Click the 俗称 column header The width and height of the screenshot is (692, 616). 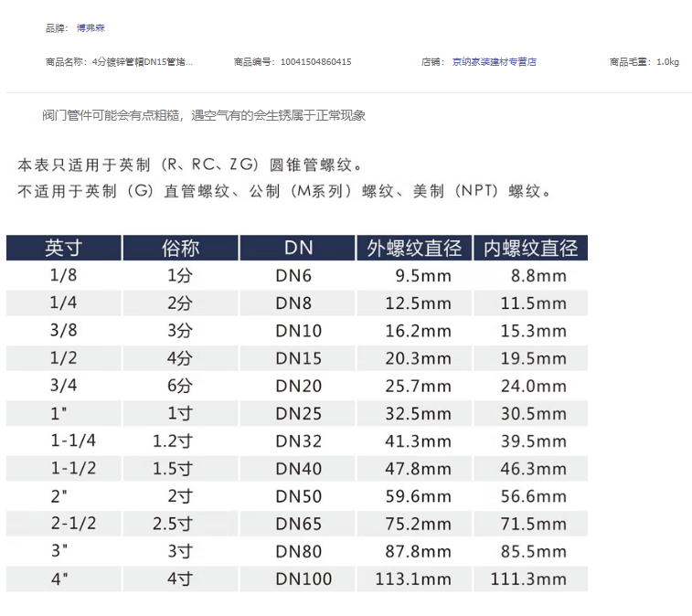[180, 248]
